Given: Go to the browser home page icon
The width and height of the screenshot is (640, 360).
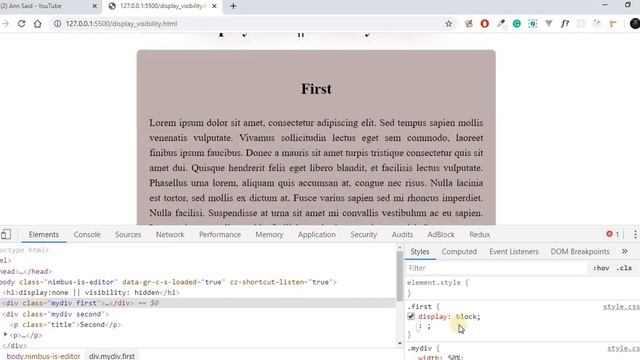Looking at the screenshot, I should pyautogui.click(x=38, y=24).
